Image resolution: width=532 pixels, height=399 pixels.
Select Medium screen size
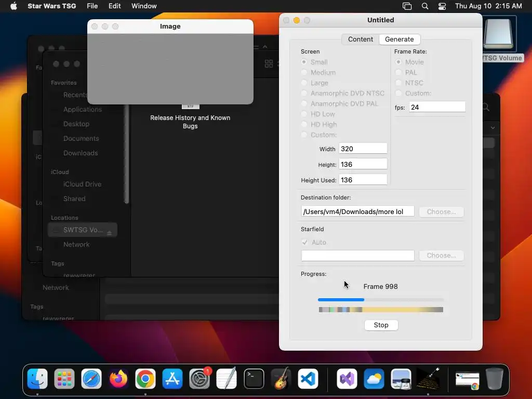pos(304,73)
